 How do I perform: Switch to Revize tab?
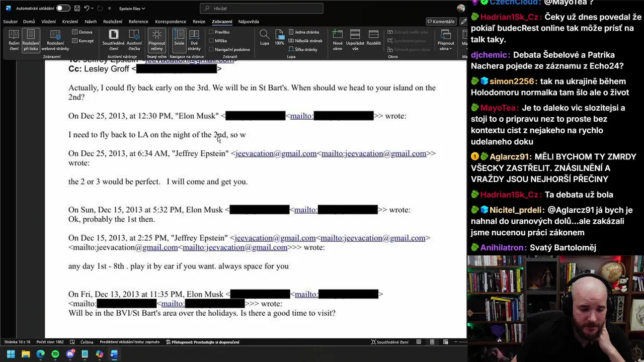click(x=199, y=22)
